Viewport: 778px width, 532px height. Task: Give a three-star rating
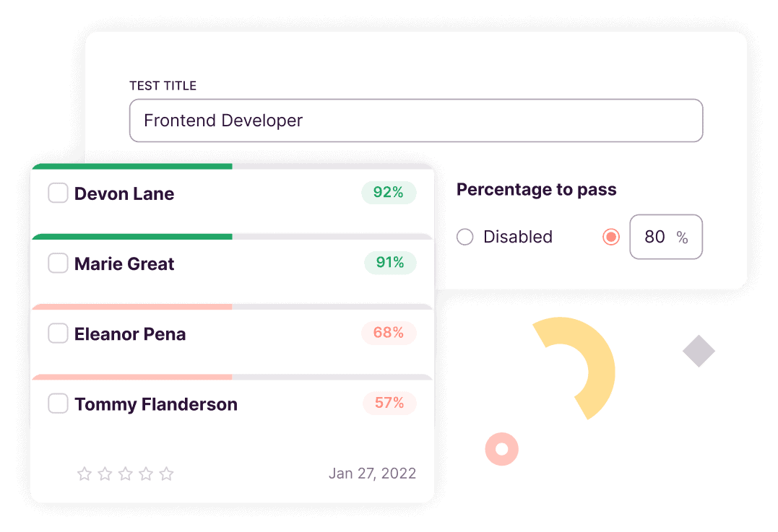(125, 474)
